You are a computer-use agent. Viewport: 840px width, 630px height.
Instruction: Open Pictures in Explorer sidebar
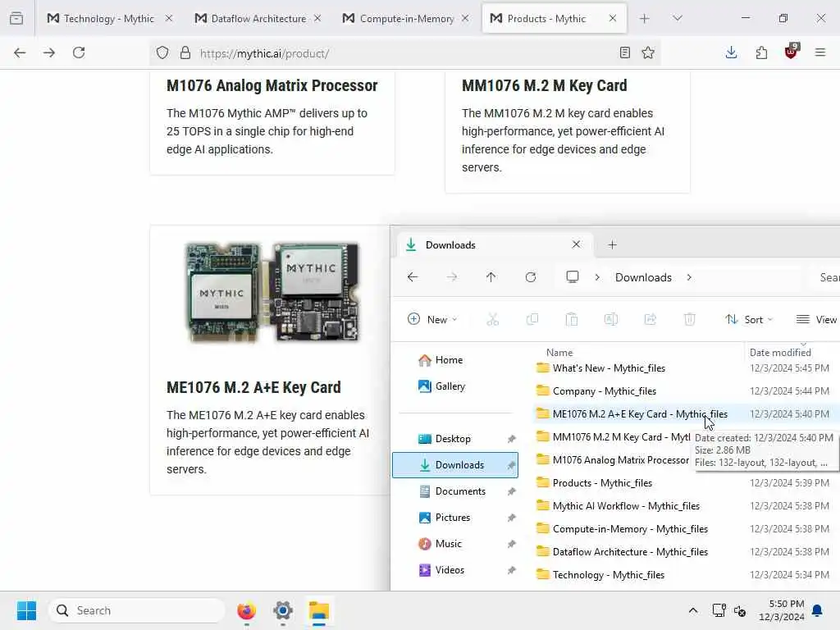[455, 518]
